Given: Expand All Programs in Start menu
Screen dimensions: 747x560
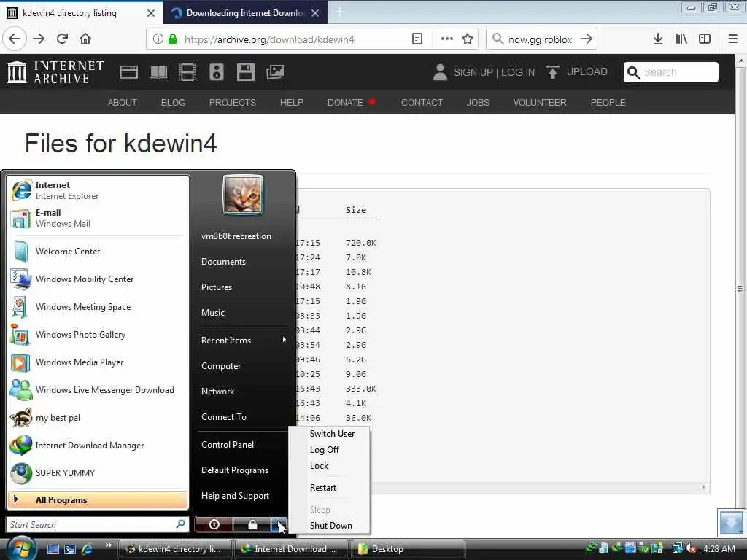Looking at the screenshot, I should click(x=98, y=500).
